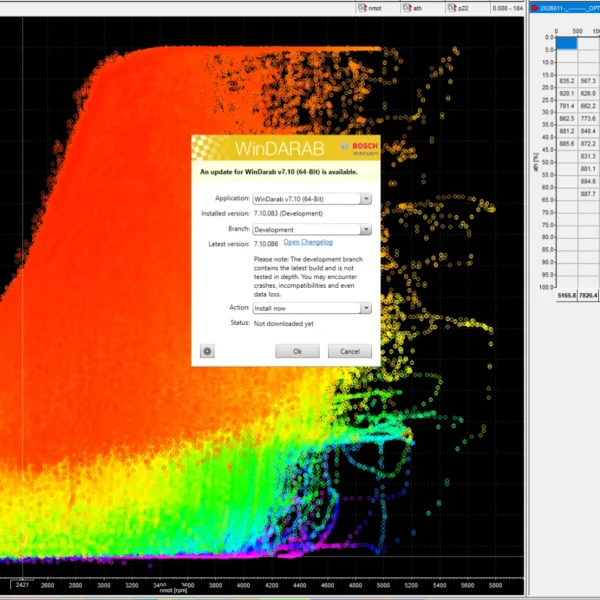Click the nmot [rpm] axis title
Screen dimensions: 600x600
(x=173, y=590)
